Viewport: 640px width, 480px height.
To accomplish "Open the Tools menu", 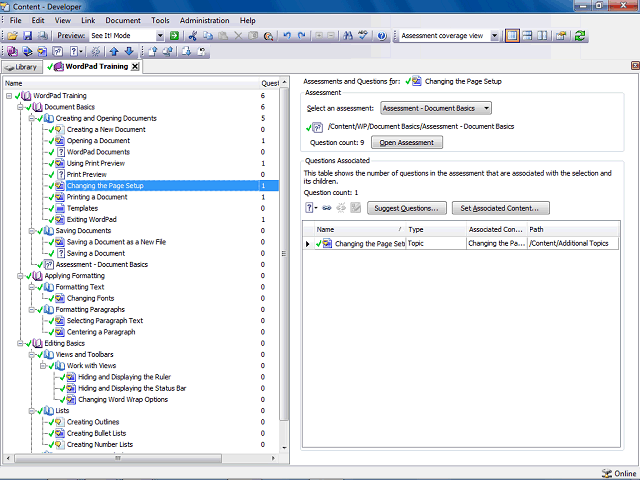I will 160,20.
